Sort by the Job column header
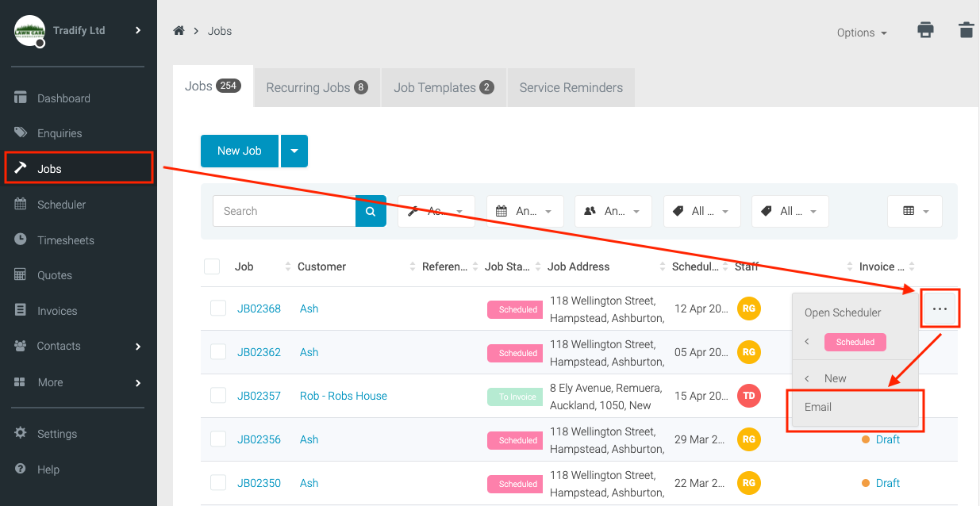This screenshot has width=980, height=506. (244, 266)
